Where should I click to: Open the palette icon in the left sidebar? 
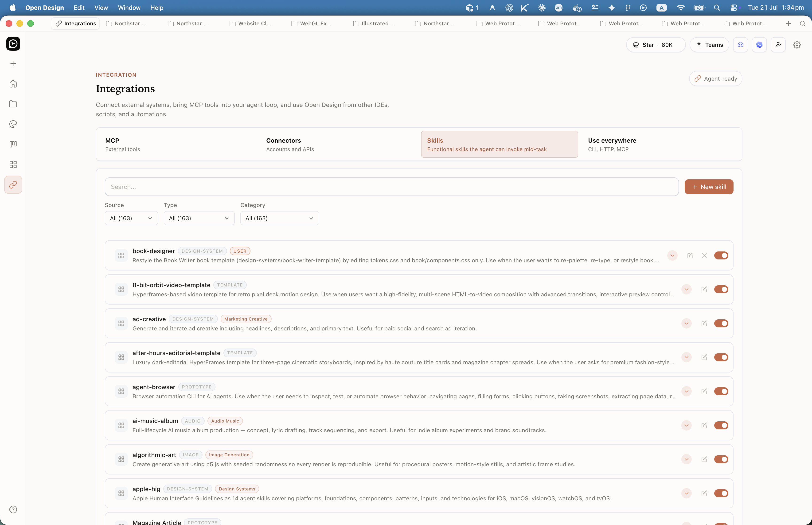click(x=13, y=124)
